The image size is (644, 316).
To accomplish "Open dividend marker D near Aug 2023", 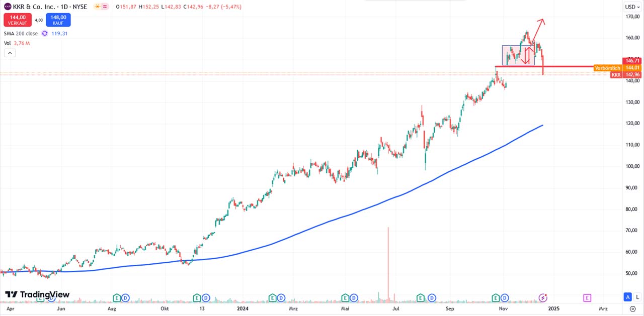I will tap(124, 297).
